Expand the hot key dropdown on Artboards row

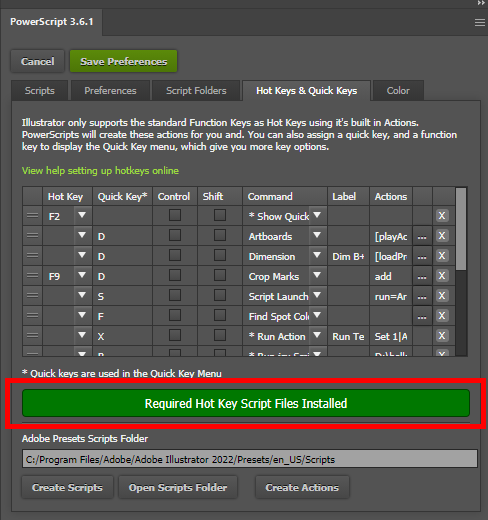pyautogui.click(x=82, y=235)
